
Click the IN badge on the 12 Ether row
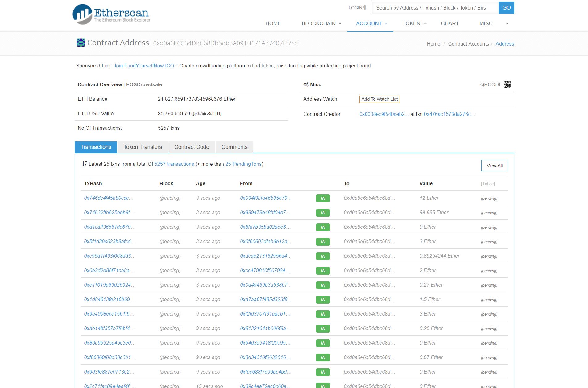pos(323,198)
